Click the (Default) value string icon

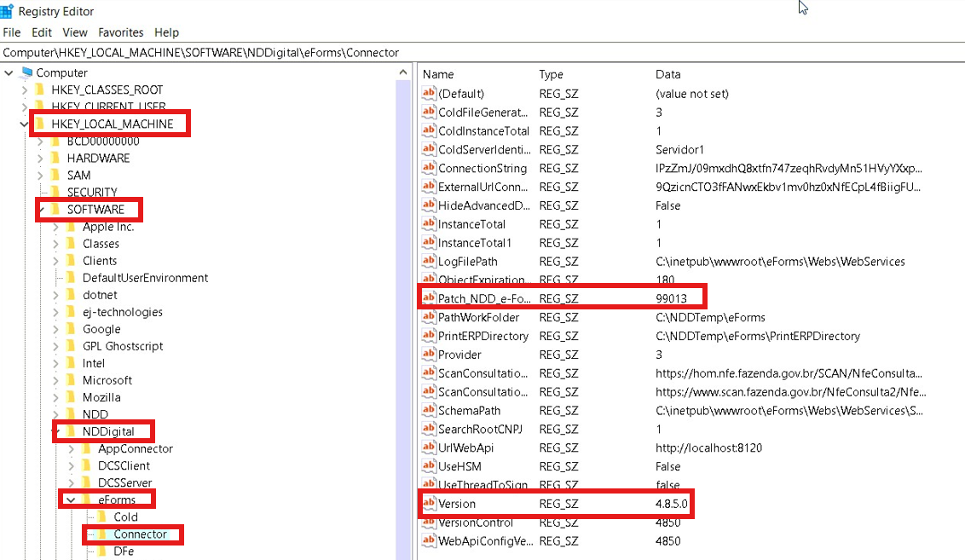click(429, 94)
